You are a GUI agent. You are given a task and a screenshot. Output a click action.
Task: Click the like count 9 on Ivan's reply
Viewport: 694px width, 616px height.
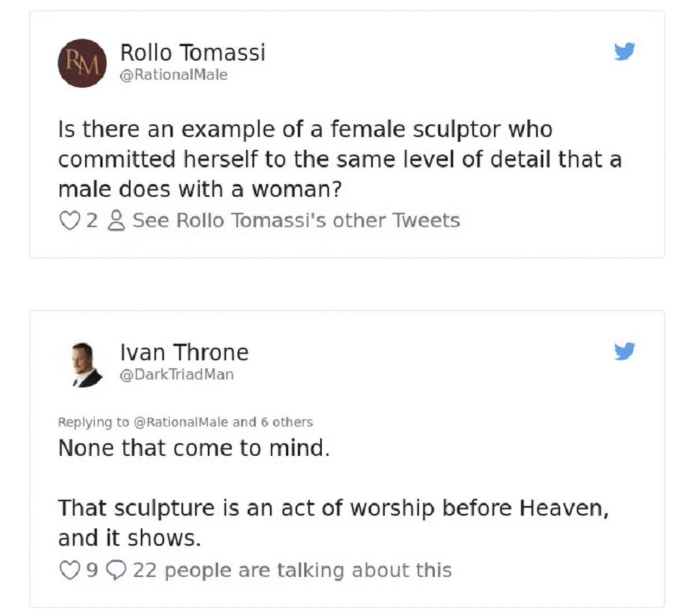[x=92, y=570]
